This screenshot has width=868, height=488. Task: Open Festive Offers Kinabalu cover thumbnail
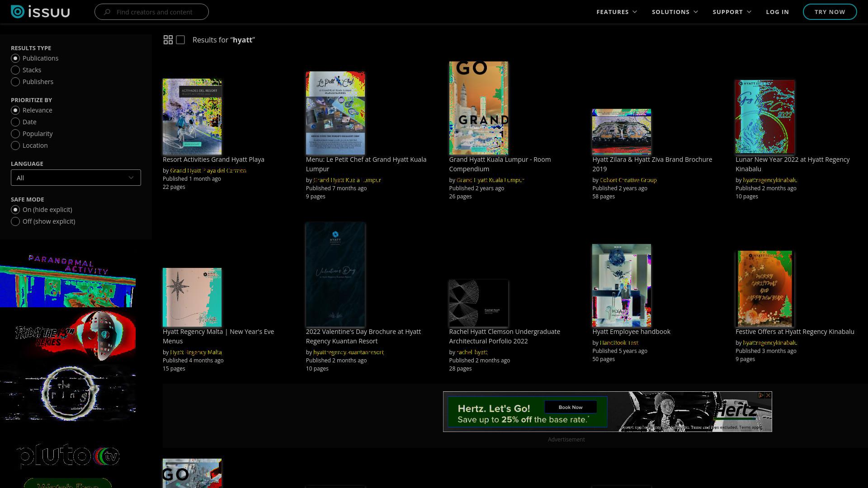tap(765, 289)
